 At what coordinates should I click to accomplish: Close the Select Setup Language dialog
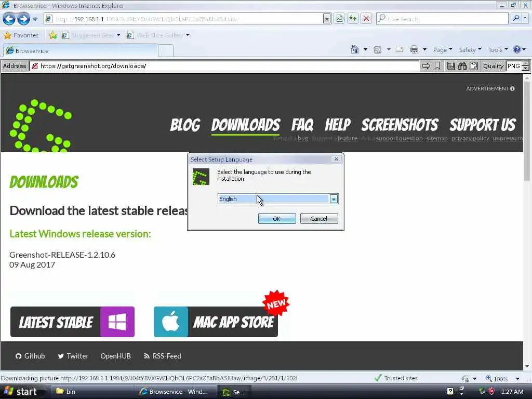point(336,159)
